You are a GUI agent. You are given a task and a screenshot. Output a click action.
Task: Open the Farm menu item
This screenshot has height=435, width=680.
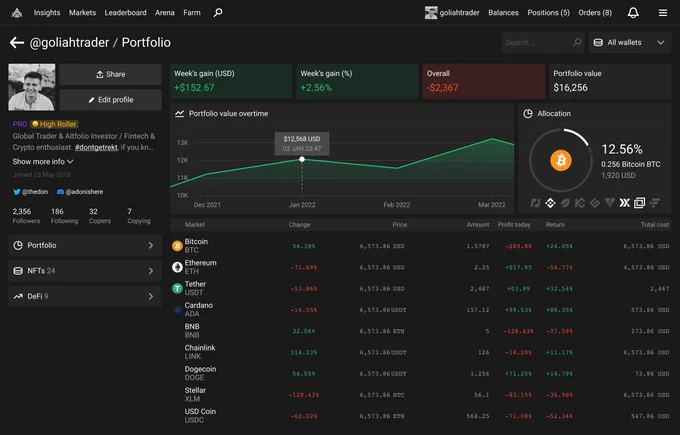192,13
